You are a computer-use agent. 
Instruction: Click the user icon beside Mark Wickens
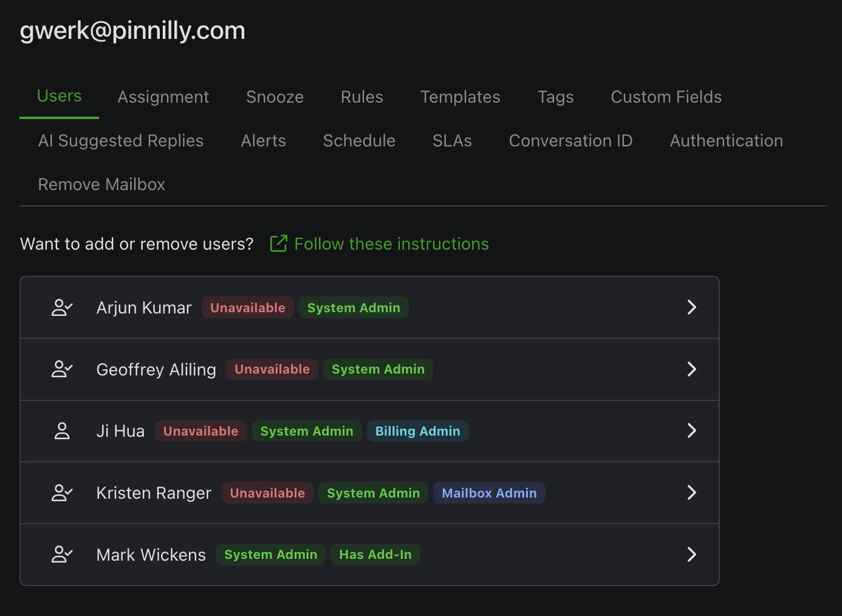pyautogui.click(x=62, y=555)
